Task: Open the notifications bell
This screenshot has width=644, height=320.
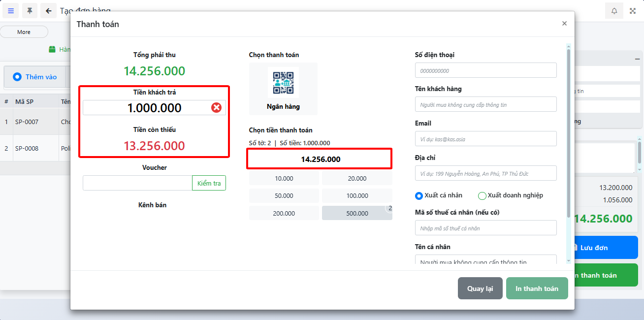Action: [x=614, y=11]
